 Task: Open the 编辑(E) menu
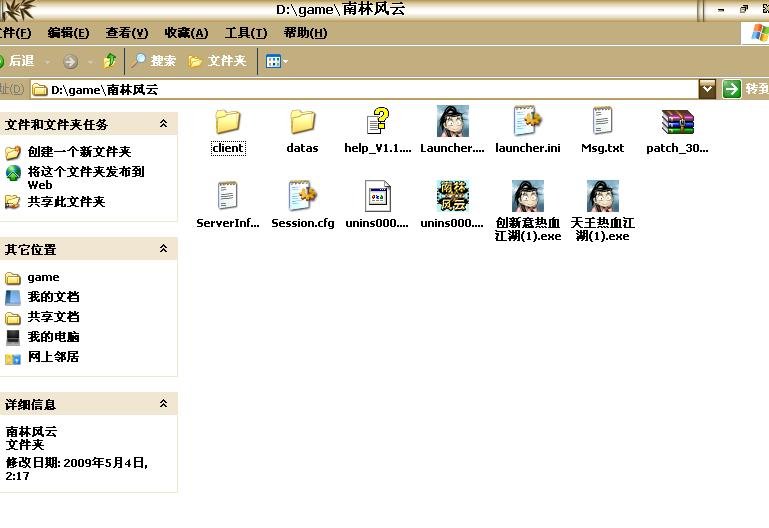click(68, 33)
